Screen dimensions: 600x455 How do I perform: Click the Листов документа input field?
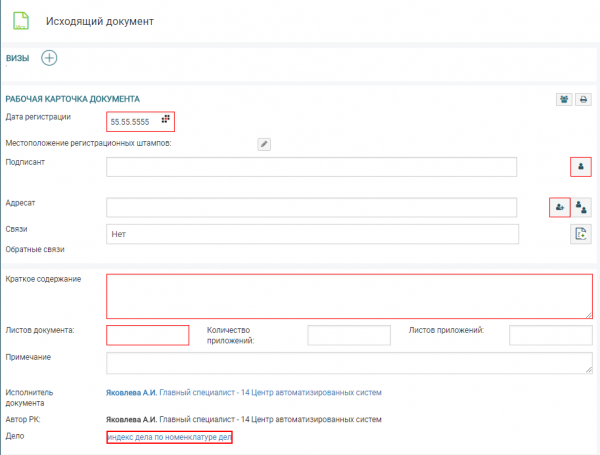(147, 336)
